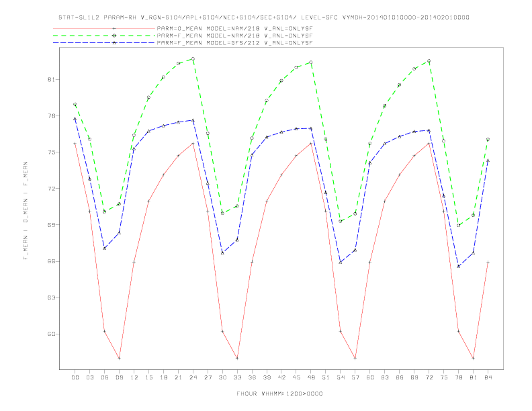Image resolution: width=532 pixels, height=411 pixels.
Task: Click y-axis tick value 78
Action: tap(51, 116)
